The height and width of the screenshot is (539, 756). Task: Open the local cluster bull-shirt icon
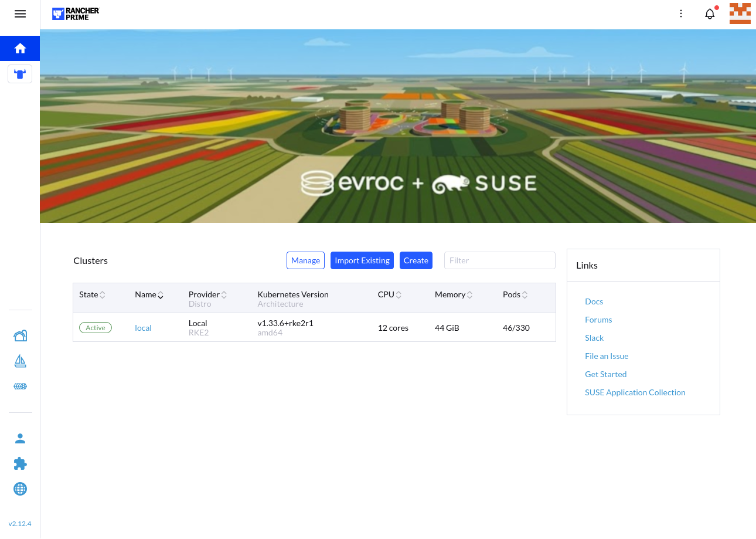(20, 74)
